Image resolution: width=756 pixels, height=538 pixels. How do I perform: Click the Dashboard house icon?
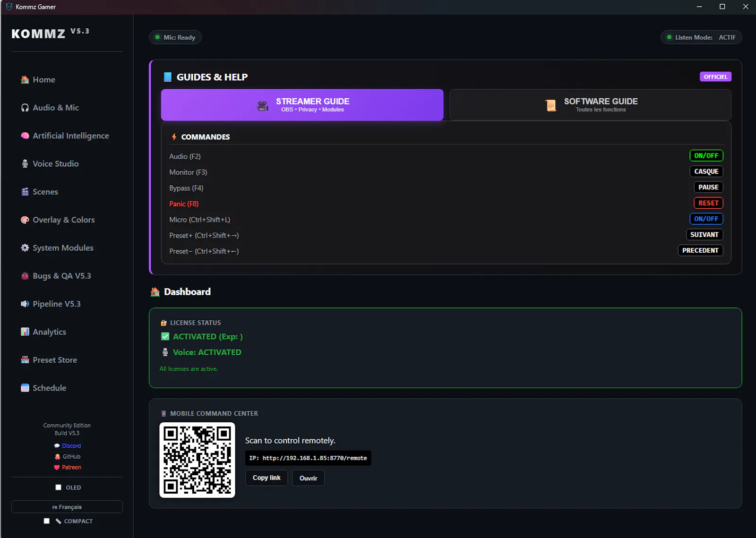[155, 292]
